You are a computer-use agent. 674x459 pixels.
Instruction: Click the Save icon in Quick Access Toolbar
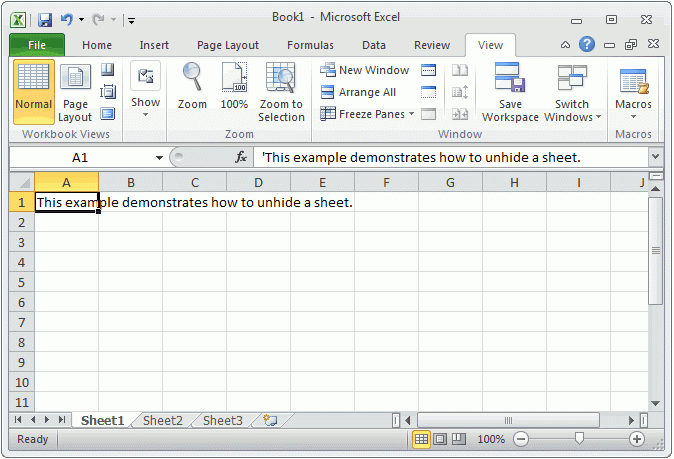click(45, 19)
